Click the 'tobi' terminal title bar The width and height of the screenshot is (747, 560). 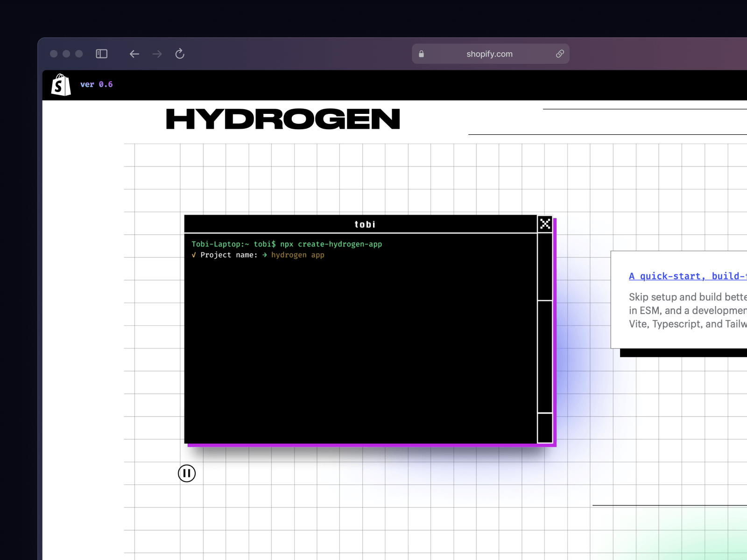pyautogui.click(x=360, y=224)
